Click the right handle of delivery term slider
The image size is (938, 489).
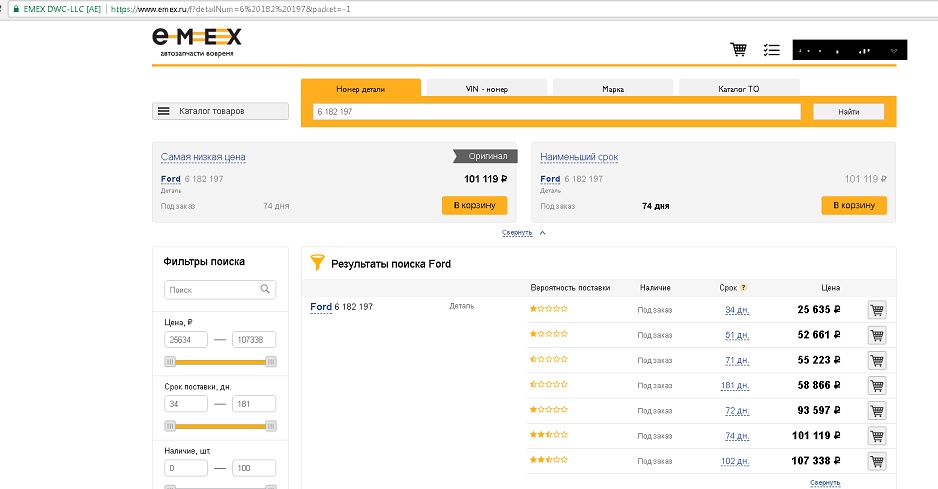point(271,426)
